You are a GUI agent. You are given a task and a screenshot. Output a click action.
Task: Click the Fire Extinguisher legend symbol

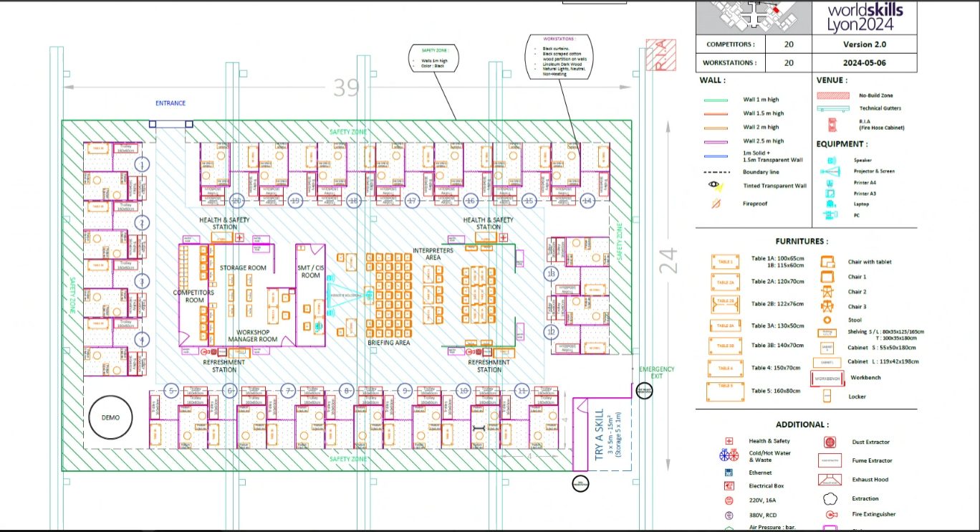point(830,515)
